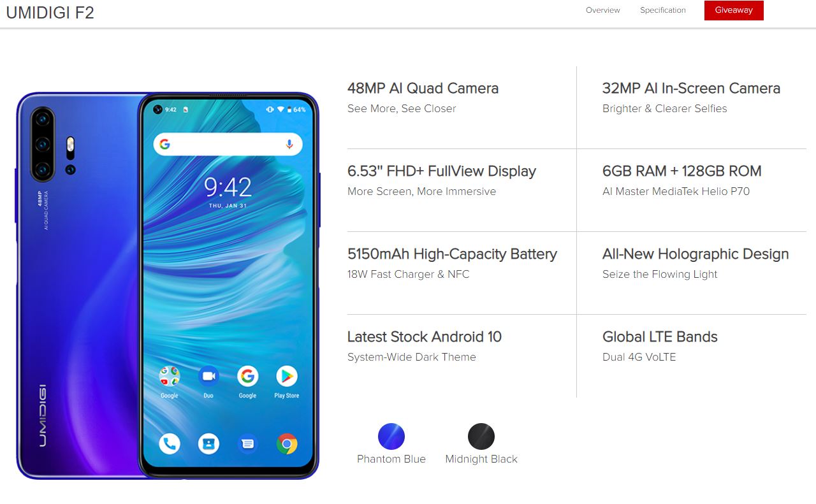
Task: Click the 48MP AI Quad Camera heading
Action: [x=423, y=88]
